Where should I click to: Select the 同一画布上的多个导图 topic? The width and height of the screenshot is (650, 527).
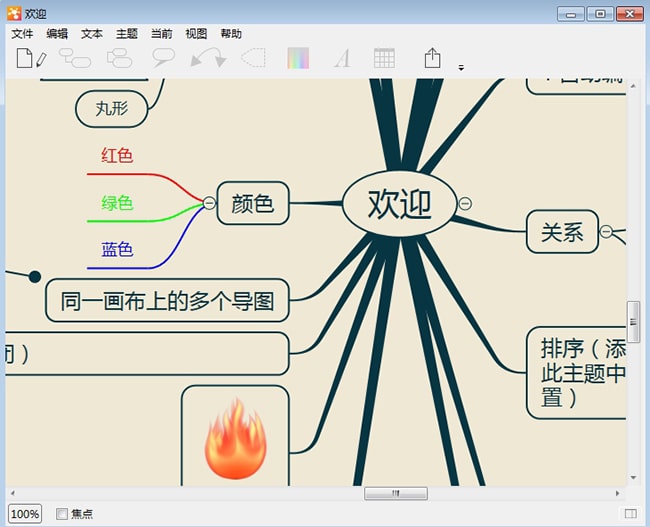pos(167,301)
